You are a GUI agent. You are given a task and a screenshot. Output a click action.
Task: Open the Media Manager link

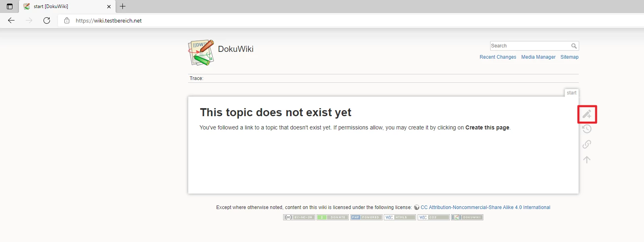click(x=538, y=57)
